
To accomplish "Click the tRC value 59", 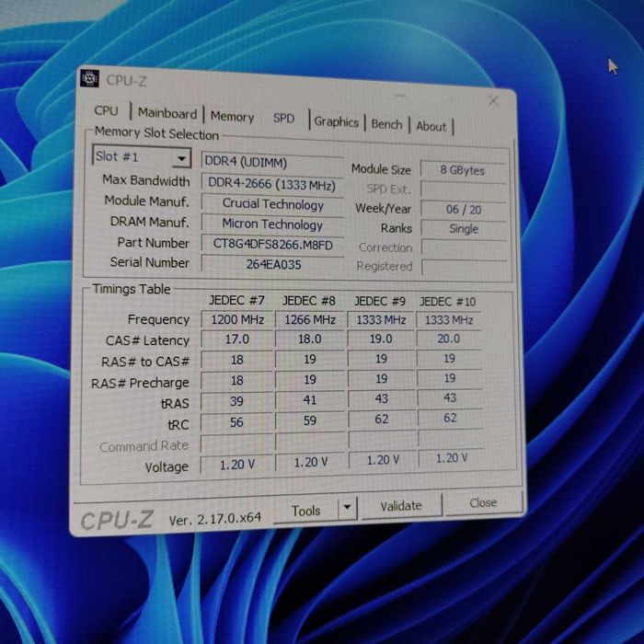I will pyautogui.click(x=310, y=420).
